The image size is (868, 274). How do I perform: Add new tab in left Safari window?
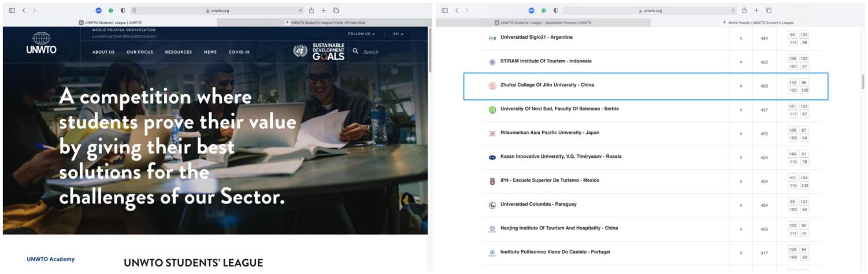[x=324, y=10]
